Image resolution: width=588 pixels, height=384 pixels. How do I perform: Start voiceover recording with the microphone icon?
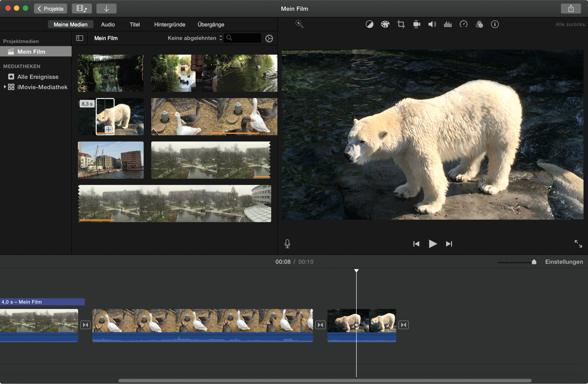(x=287, y=244)
